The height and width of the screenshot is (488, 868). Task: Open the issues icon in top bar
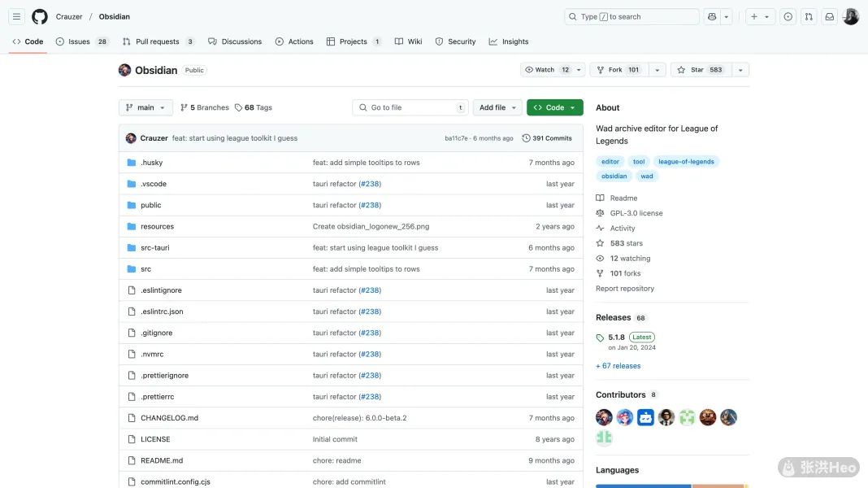coord(788,16)
